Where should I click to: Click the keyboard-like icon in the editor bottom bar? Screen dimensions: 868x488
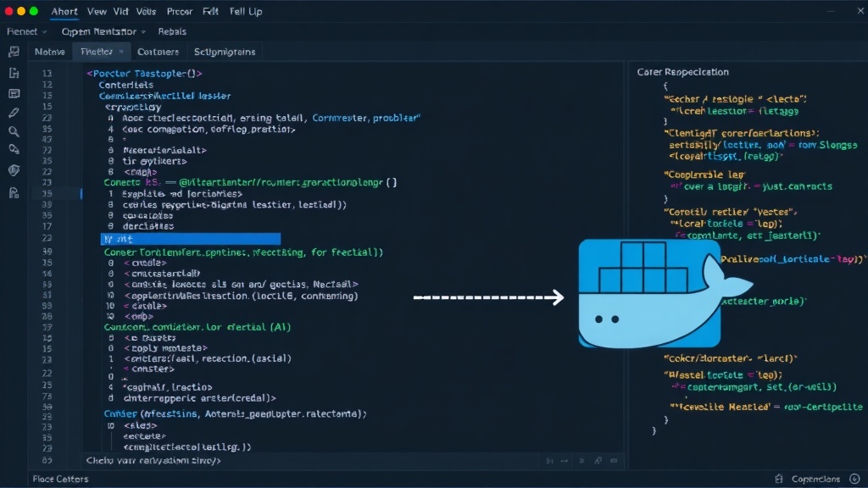pyautogui.click(x=614, y=460)
